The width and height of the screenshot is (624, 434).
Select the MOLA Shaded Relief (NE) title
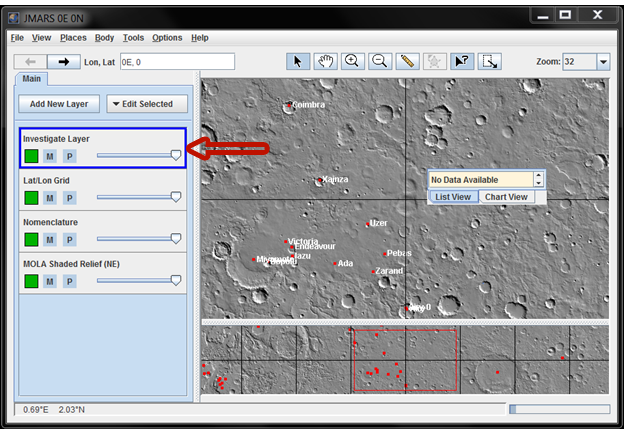[71, 264]
